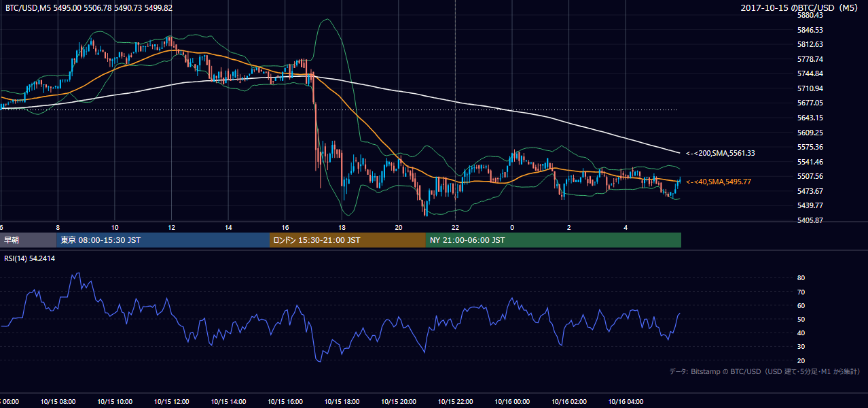Click RSI scale value 70
The image size is (868, 408).
click(x=801, y=292)
